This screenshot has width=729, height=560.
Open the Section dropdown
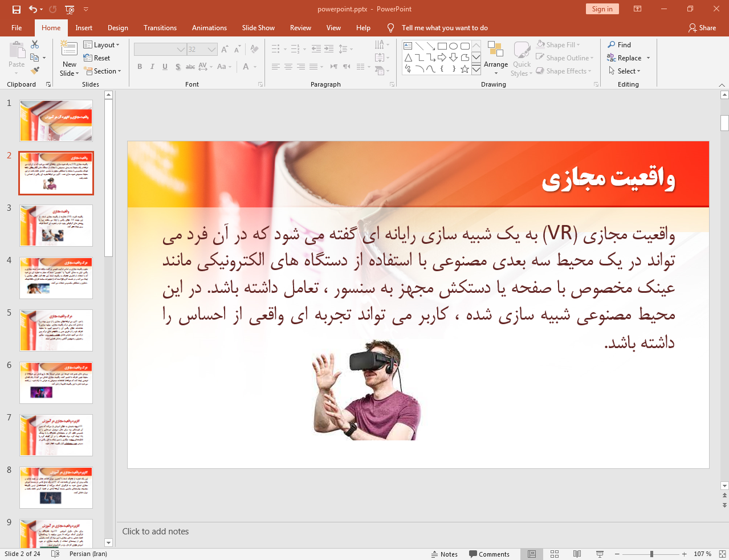point(103,71)
